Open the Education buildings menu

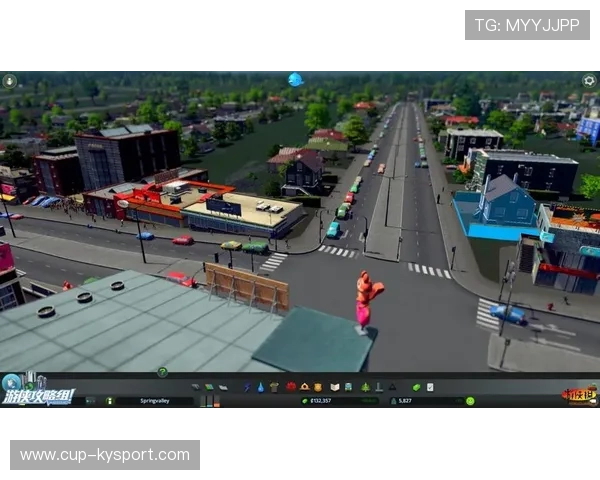335,387
